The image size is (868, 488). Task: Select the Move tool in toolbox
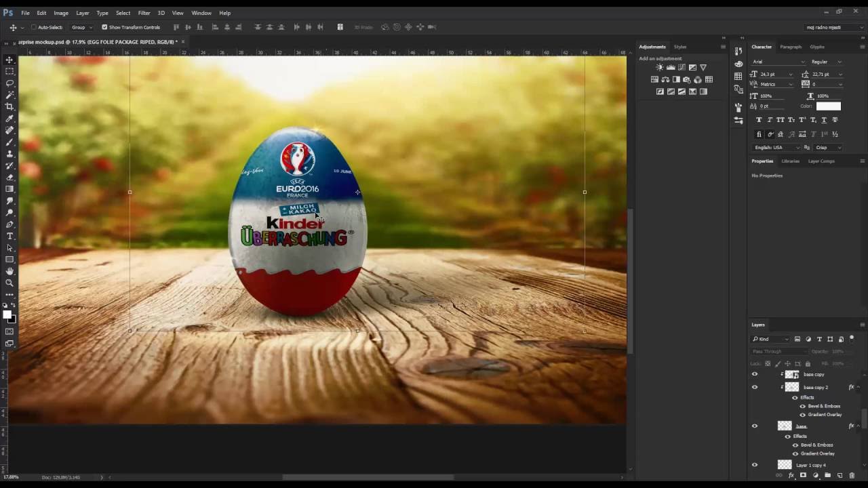pos(9,60)
